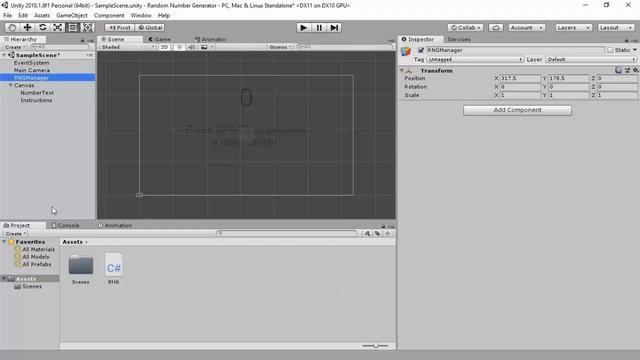Select the Move tool

27,27
